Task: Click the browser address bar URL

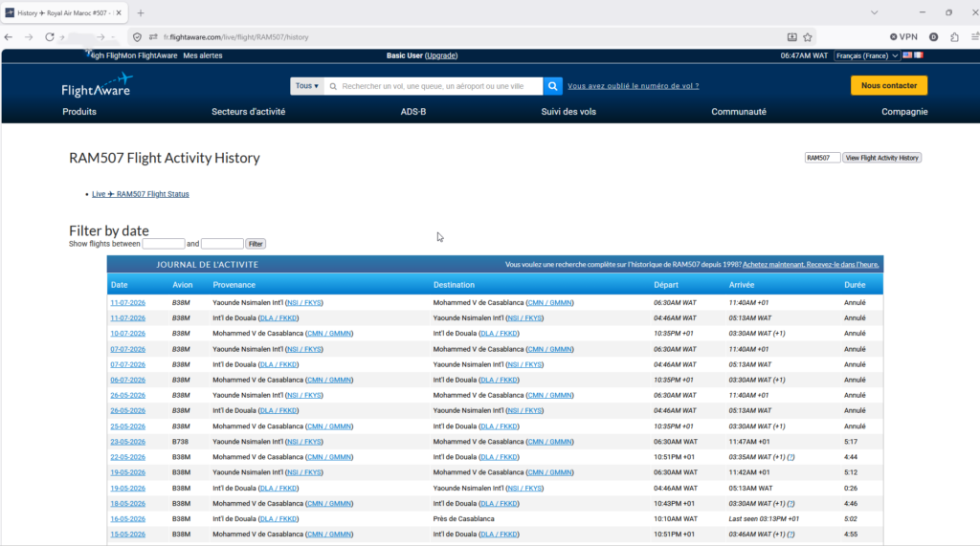Action: [235, 37]
